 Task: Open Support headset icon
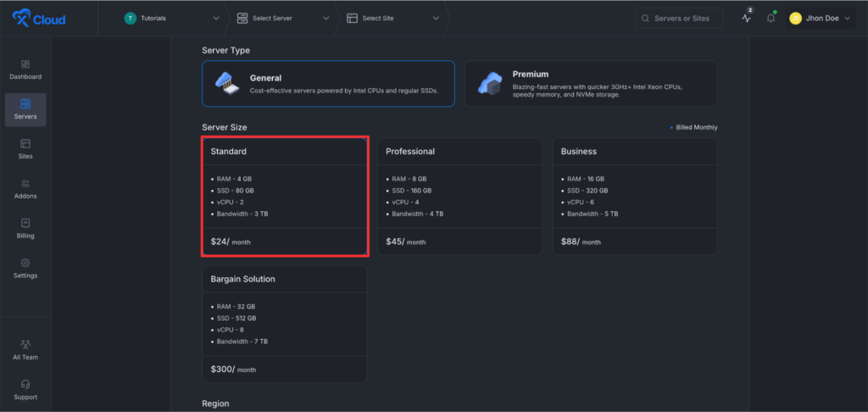point(25,385)
